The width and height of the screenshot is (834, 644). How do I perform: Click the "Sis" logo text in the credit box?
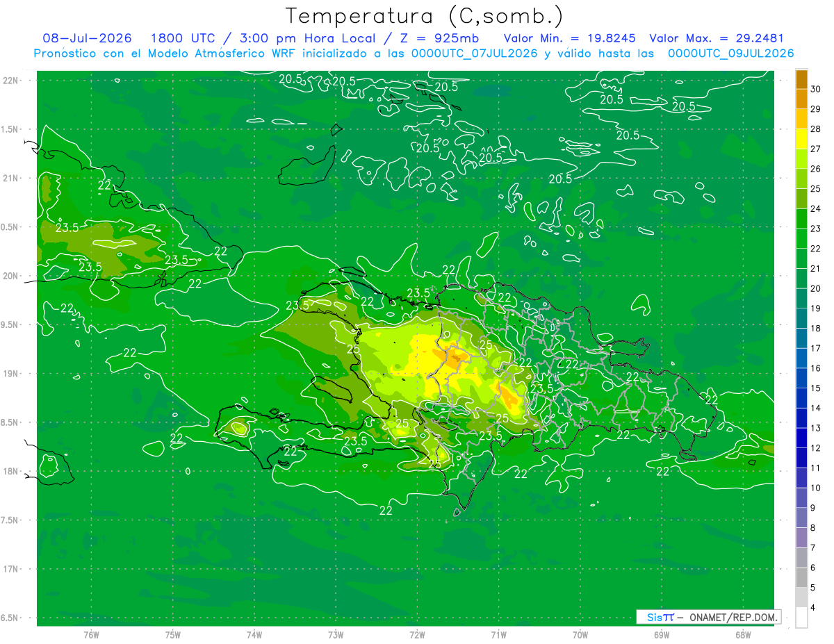tap(654, 617)
